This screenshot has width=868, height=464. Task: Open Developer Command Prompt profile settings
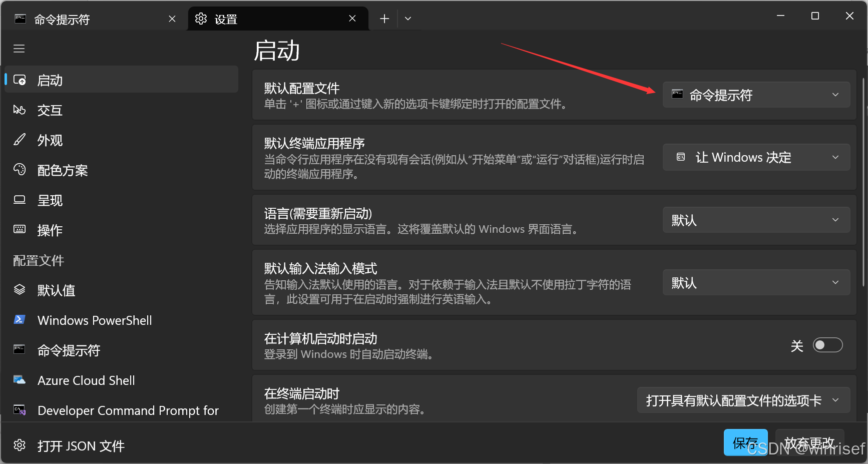pos(122,410)
